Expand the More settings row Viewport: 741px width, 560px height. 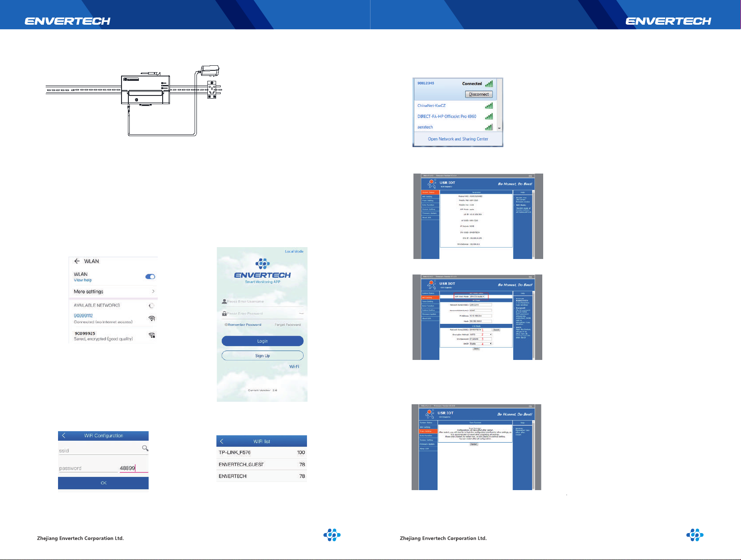[114, 291]
